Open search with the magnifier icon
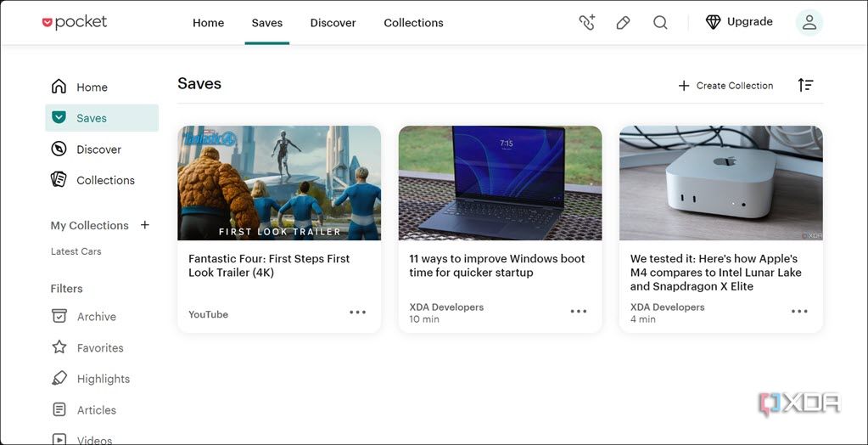The width and height of the screenshot is (868, 445). (660, 23)
